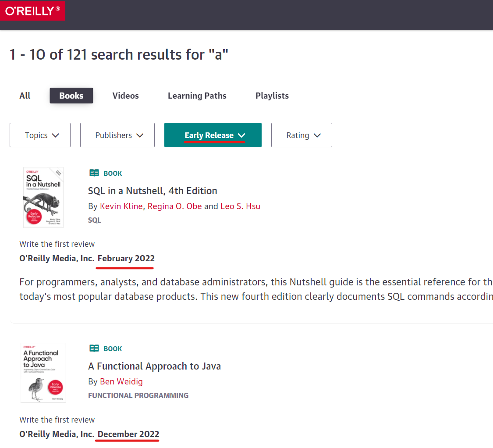The image size is (493, 448).
Task: Open author Kevin Kline's page
Action: click(x=121, y=206)
